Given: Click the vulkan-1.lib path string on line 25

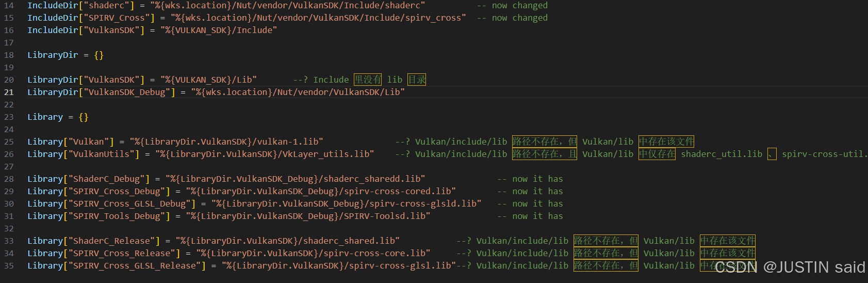Looking at the screenshot, I should [226, 142].
